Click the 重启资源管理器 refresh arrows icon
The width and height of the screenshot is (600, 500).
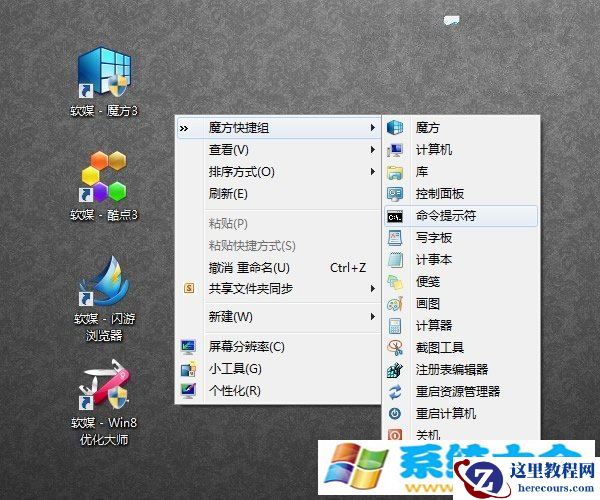(395, 391)
